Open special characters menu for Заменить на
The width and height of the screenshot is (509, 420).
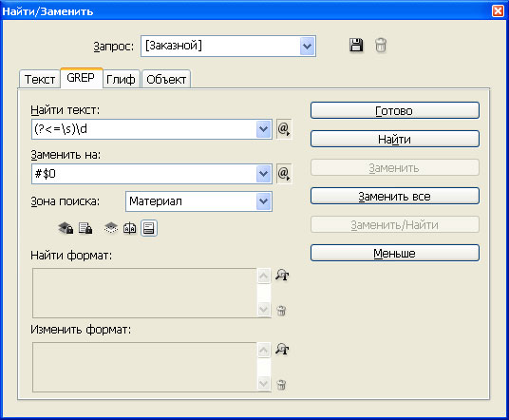pos(284,174)
